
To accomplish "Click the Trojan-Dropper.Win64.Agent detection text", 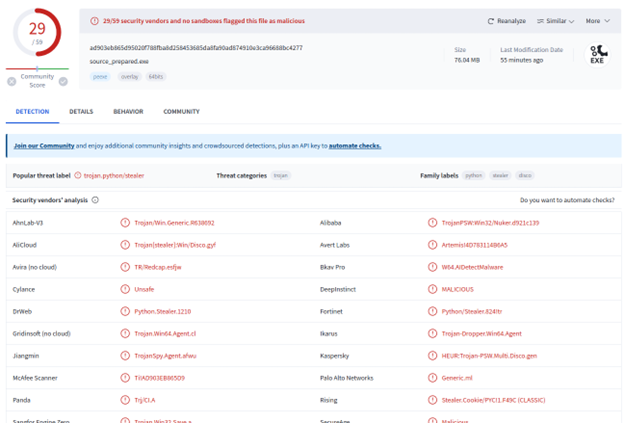I will pyautogui.click(x=482, y=333).
